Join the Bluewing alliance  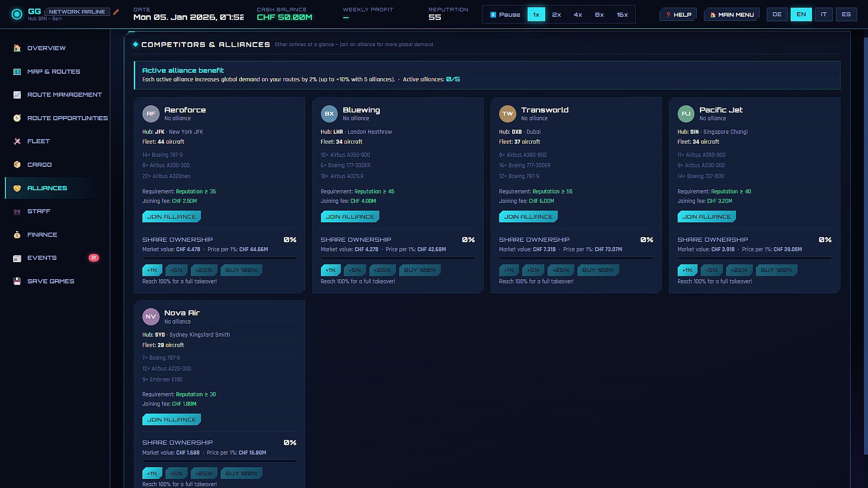coord(350,216)
